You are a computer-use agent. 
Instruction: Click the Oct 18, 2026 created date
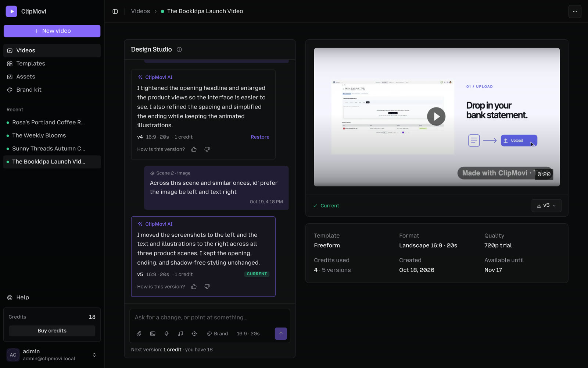click(417, 270)
